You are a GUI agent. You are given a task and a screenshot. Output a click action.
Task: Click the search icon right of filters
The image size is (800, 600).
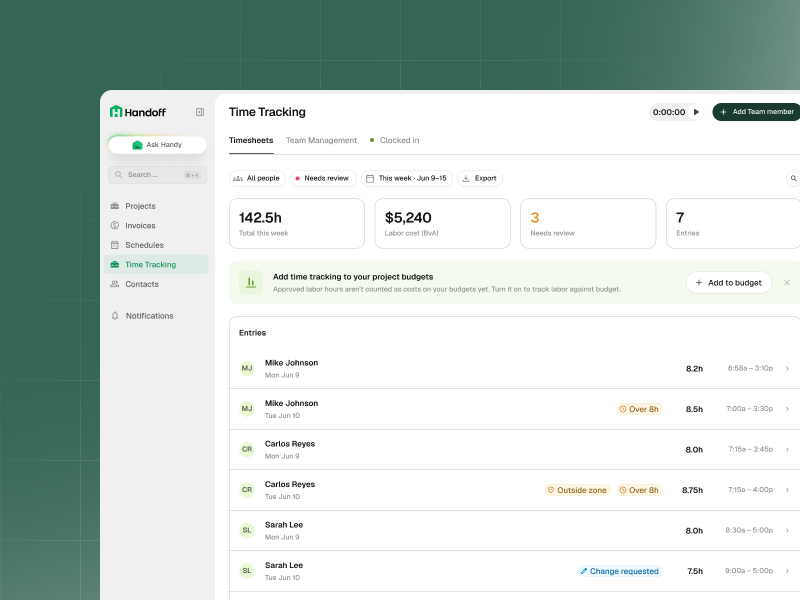[x=793, y=179]
